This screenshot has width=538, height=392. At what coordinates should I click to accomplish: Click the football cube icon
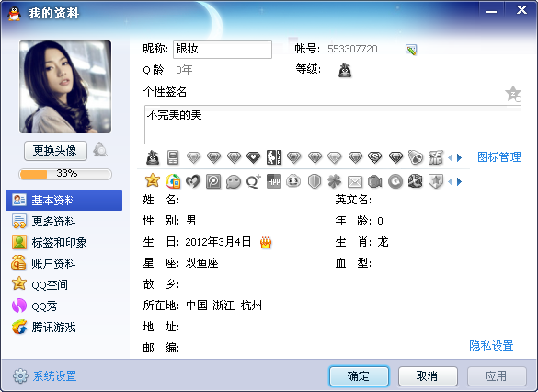[x=416, y=181]
